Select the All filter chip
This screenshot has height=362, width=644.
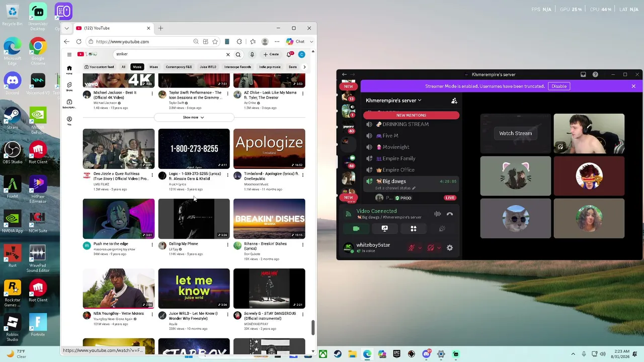coord(123,67)
